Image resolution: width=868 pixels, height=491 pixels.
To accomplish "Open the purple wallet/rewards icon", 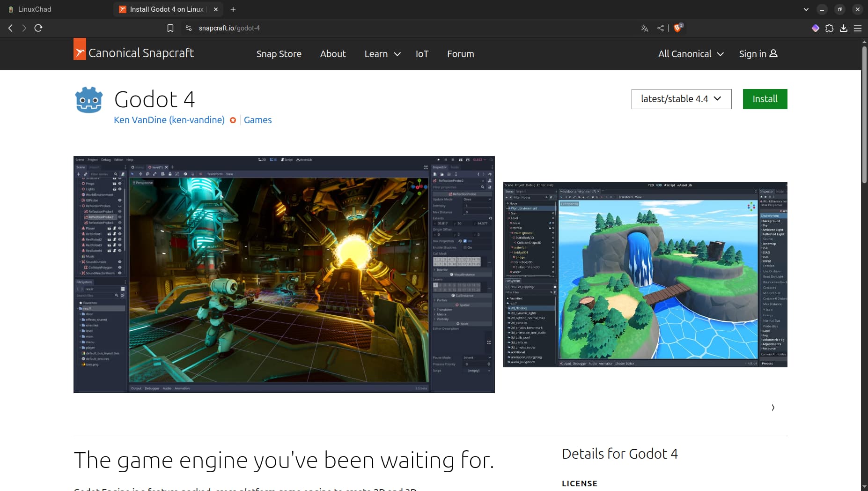I will 816,28.
